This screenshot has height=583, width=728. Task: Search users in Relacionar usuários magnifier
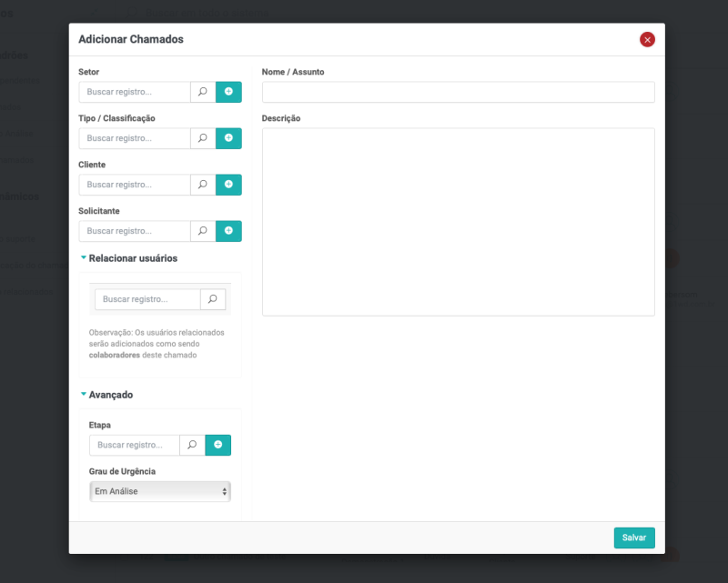pyautogui.click(x=213, y=299)
